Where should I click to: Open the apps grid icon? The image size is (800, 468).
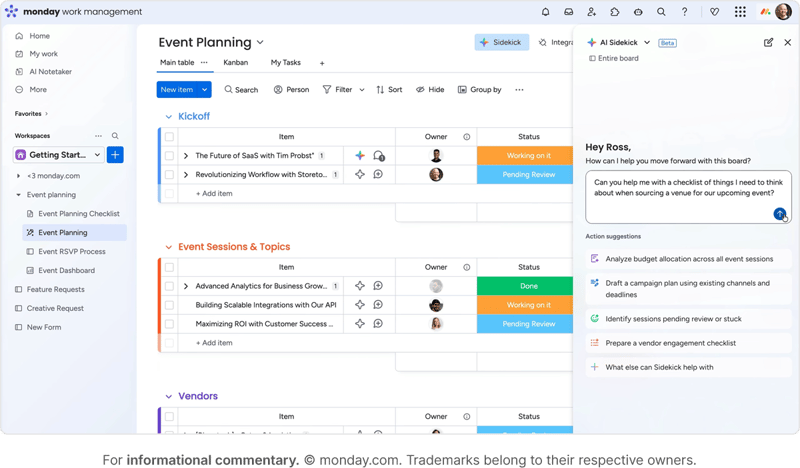740,12
